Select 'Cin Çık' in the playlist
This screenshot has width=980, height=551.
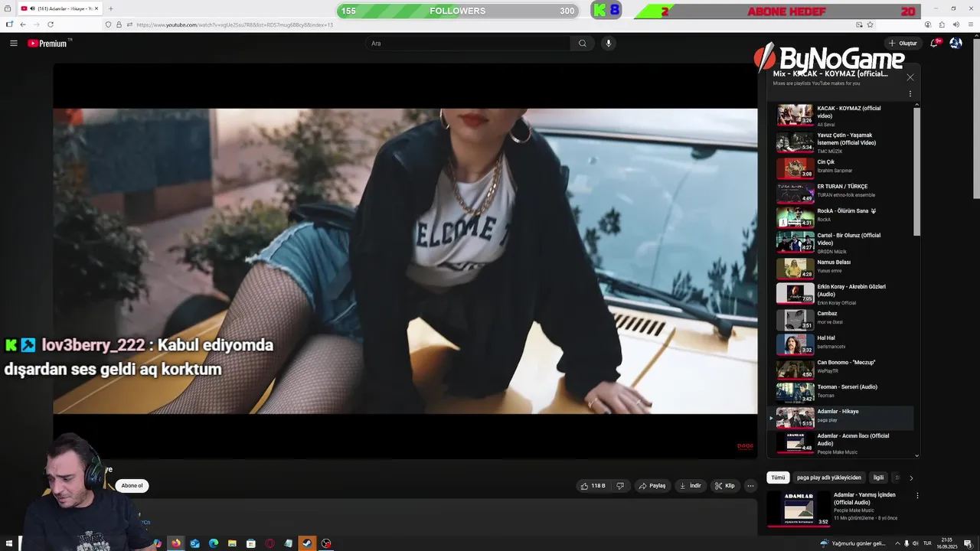pos(841,168)
